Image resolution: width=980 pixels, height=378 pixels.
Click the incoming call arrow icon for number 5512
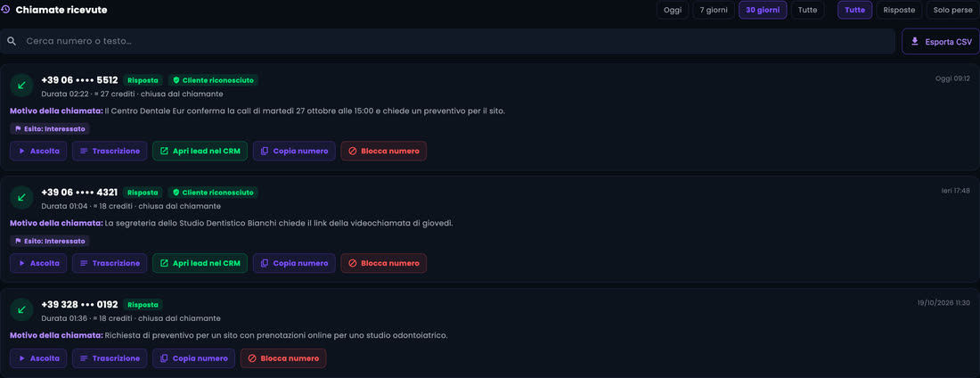tap(22, 85)
